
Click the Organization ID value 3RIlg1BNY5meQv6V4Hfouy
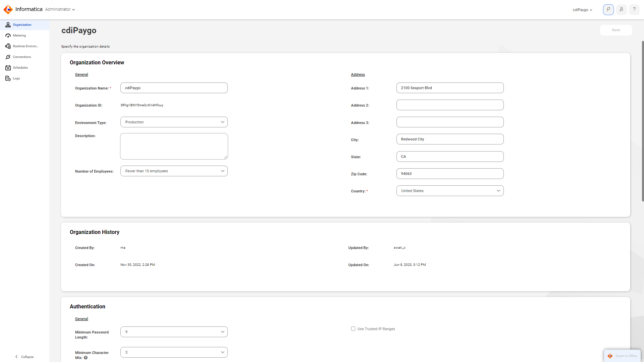(x=142, y=105)
